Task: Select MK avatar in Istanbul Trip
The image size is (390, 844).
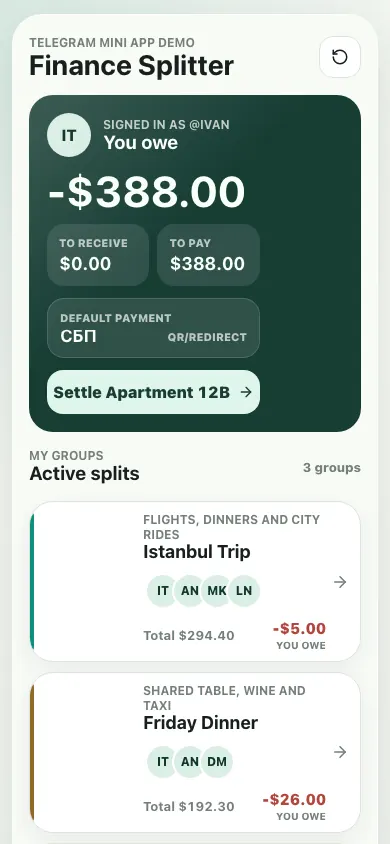Action: [217, 591]
